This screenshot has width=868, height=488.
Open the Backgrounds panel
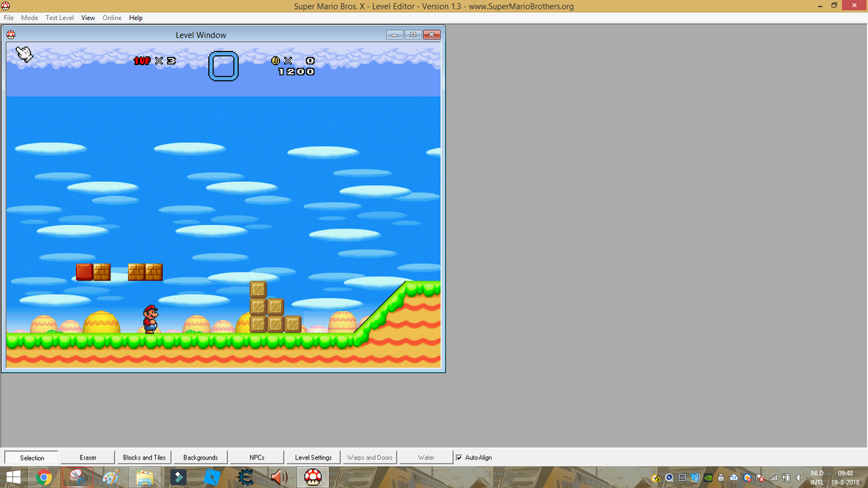(x=201, y=457)
